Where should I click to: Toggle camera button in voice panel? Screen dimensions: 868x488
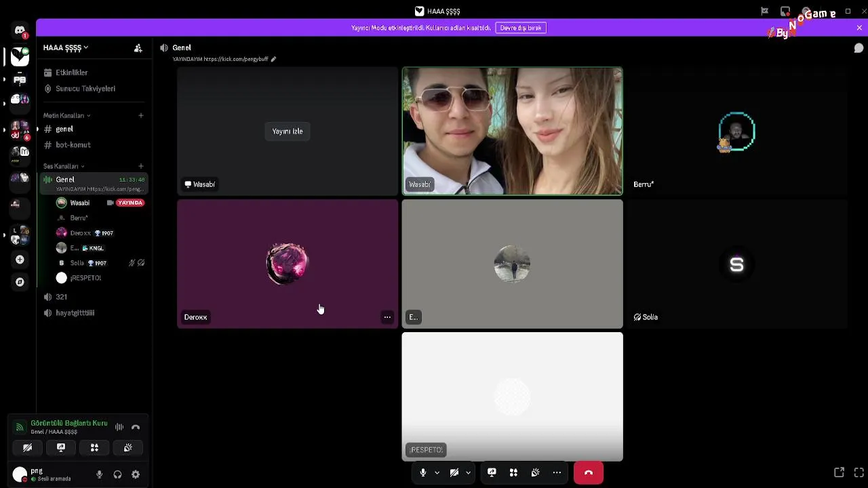tap(28, 448)
